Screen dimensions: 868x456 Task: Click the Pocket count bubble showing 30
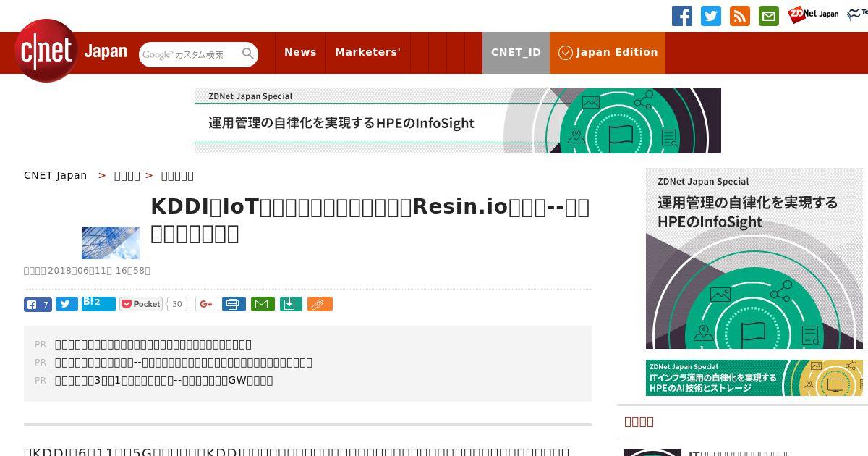pos(176,304)
